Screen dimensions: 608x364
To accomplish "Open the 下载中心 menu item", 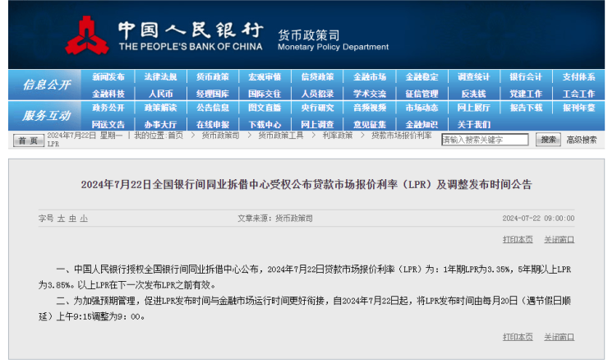I will point(265,123).
